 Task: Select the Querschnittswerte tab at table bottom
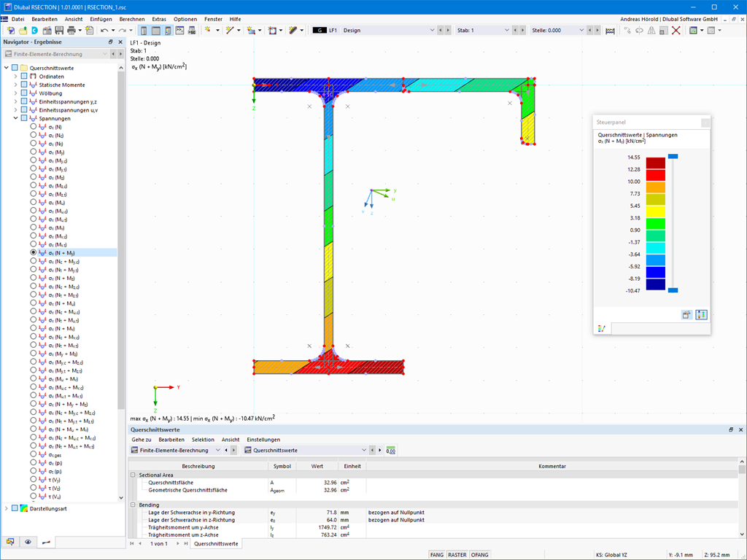click(x=216, y=543)
